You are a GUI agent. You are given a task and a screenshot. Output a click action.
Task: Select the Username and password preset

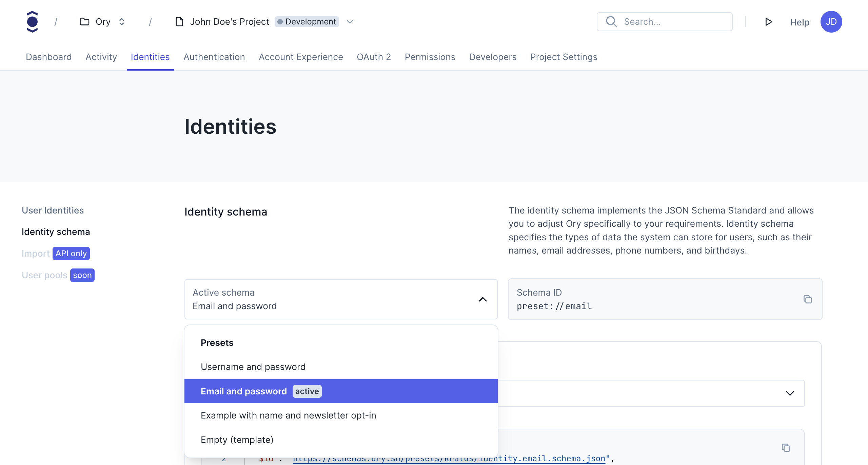(x=253, y=367)
